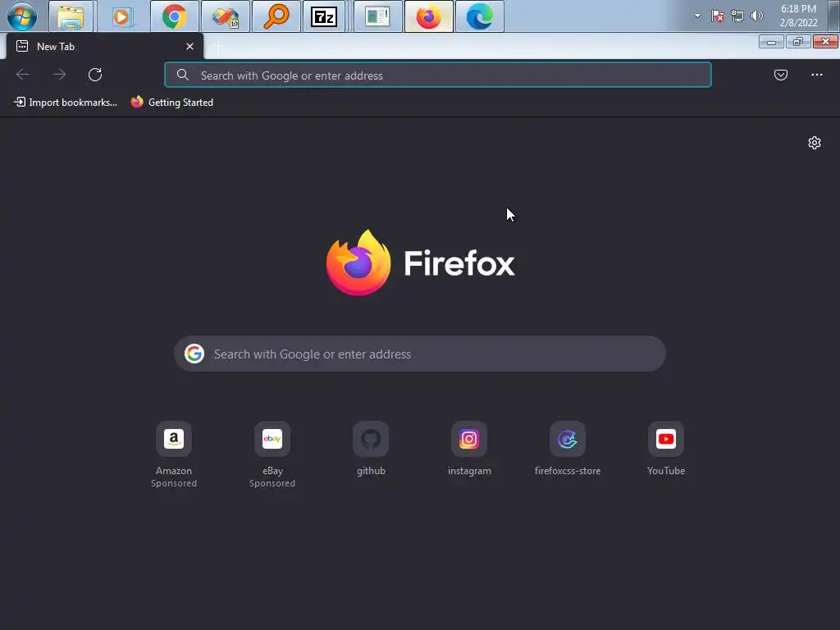Switch to Chrome in the taskbar

174,16
